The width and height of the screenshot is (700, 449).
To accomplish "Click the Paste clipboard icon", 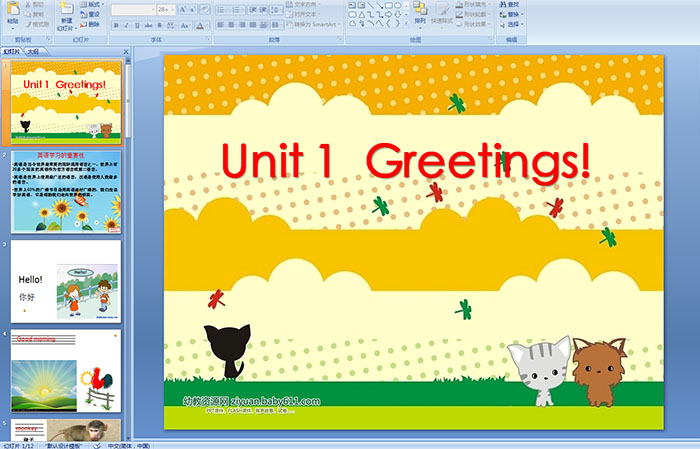I will [13, 9].
